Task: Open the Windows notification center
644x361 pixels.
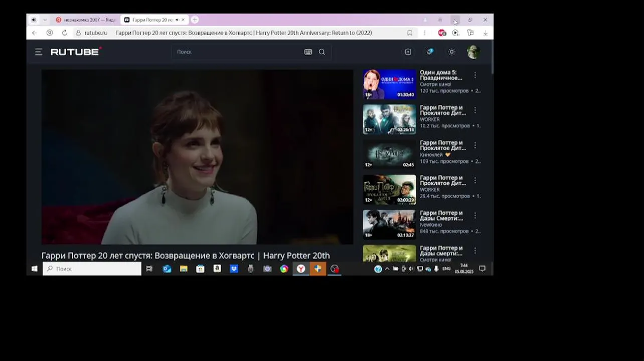Action: [482, 269]
